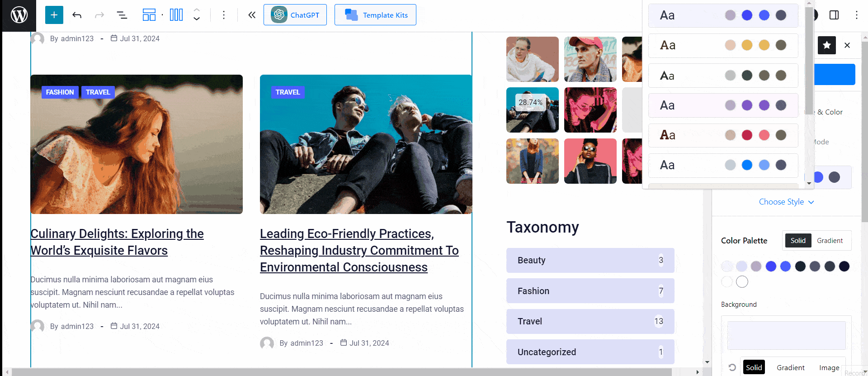Pick the yellow-orange Aa style preset
This screenshot has height=376, width=868.
[x=723, y=45]
